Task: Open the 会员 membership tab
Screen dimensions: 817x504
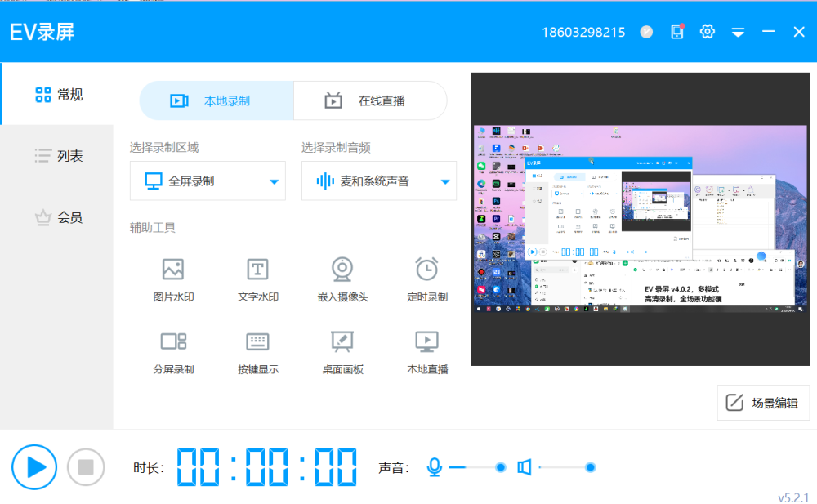Action: tap(58, 217)
